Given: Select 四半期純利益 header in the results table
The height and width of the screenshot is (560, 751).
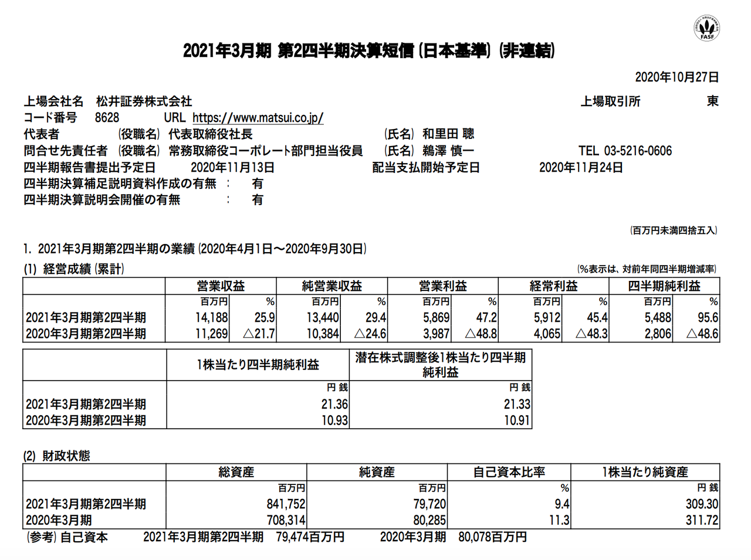Looking at the screenshot, I should tap(665, 286).
